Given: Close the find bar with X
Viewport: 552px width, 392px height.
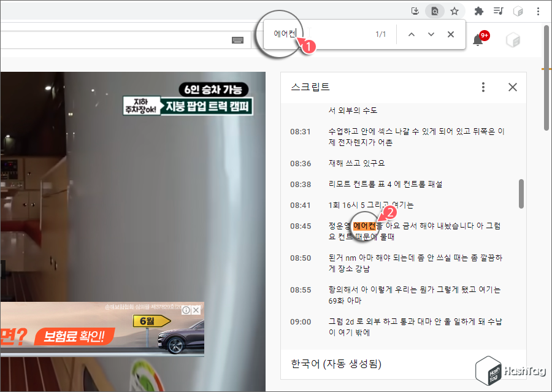Looking at the screenshot, I should (451, 34).
